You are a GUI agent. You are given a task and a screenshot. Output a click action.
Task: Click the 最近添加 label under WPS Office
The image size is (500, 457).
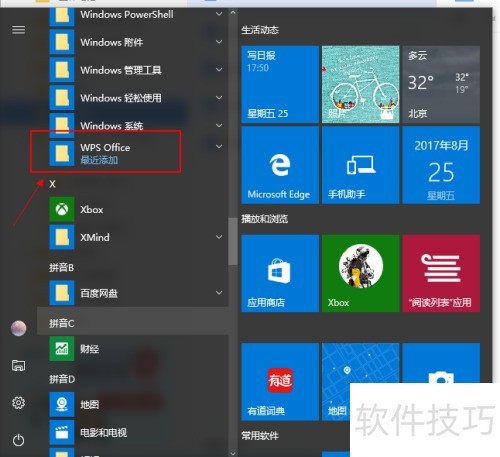(99, 160)
